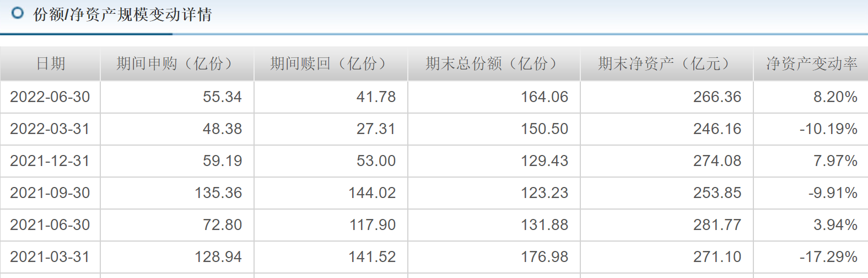Click the 135.36 subscription value cell
The image size is (868, 278).
pyautogui.click(x=218, y=193)
